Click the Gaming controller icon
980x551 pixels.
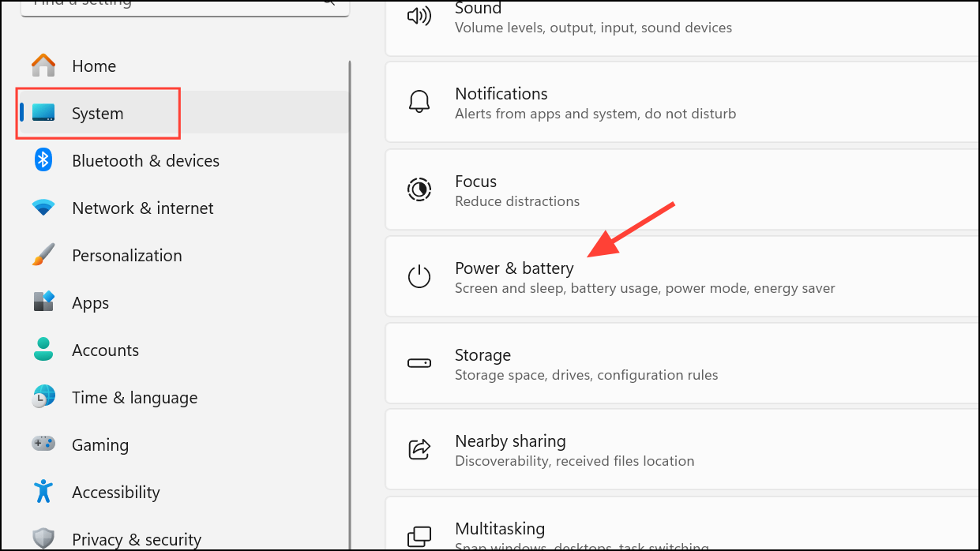pos(43,444)
